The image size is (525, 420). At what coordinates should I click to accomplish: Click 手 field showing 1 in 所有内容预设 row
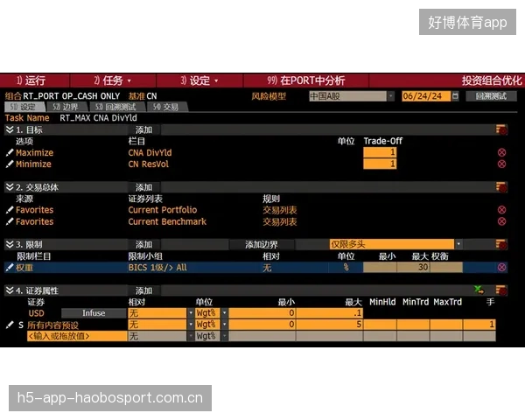coord(479,325)
